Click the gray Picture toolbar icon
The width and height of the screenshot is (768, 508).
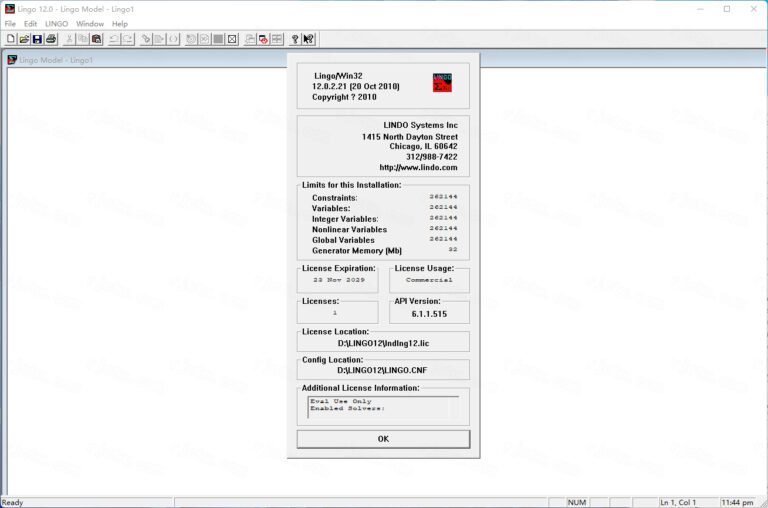coord(218,39)
